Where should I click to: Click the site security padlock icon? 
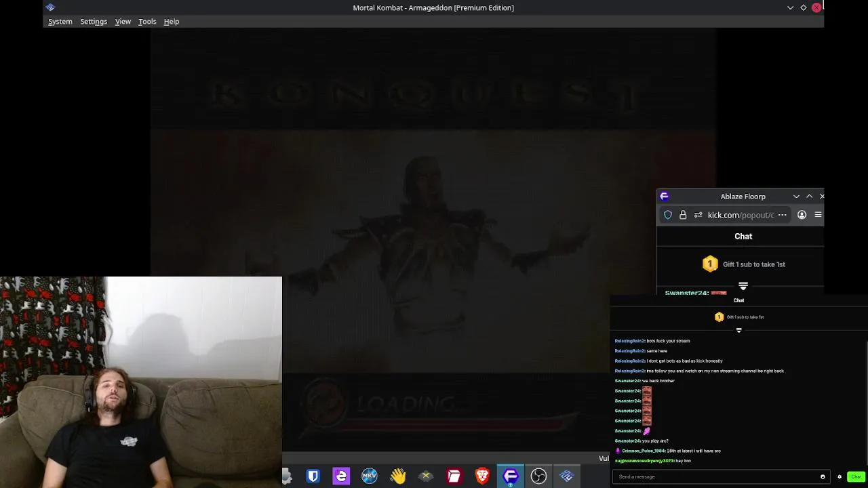tap(683, 215)
